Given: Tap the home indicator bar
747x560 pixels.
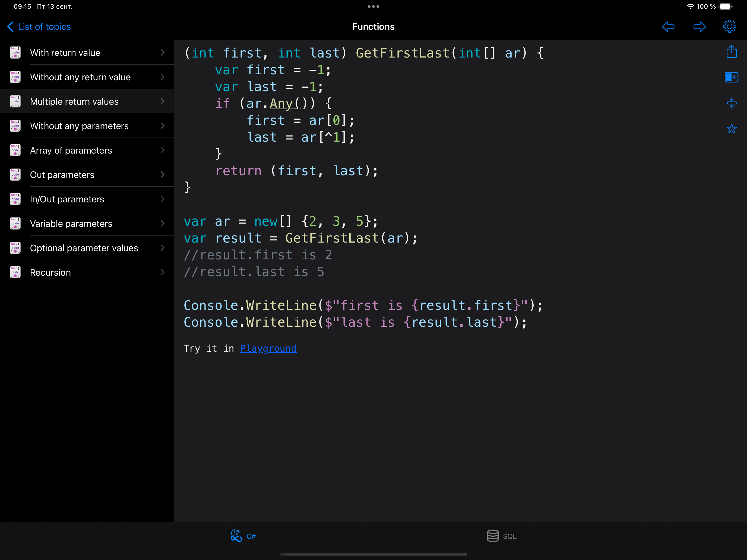Looking at the screenshot, I should point(373,554).
